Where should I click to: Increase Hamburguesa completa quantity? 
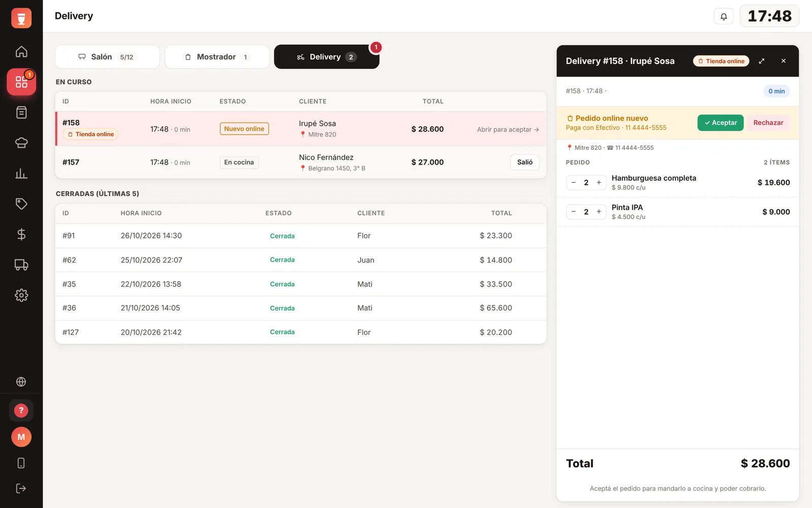point(599,182)
